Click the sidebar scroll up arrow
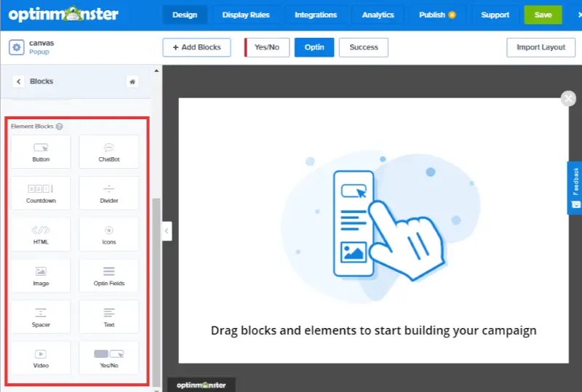The height and width of the screenshot is (392, 582). [x=156, y=71]
